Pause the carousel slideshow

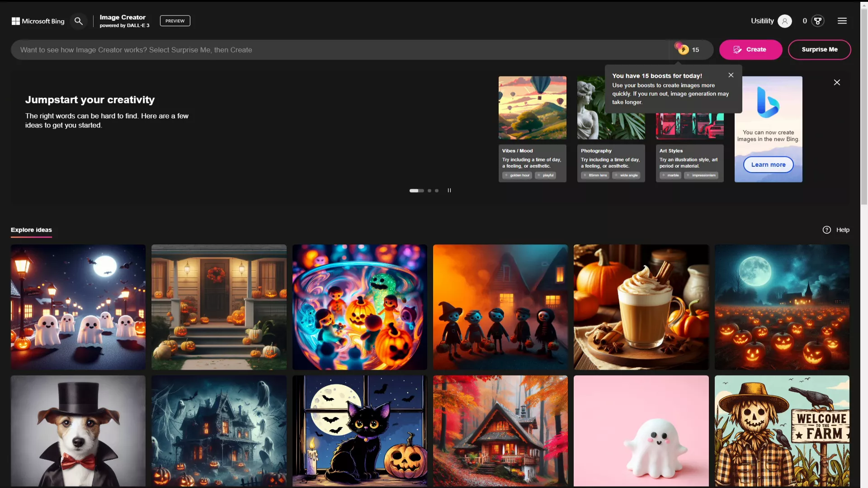(x=449, y=191)
